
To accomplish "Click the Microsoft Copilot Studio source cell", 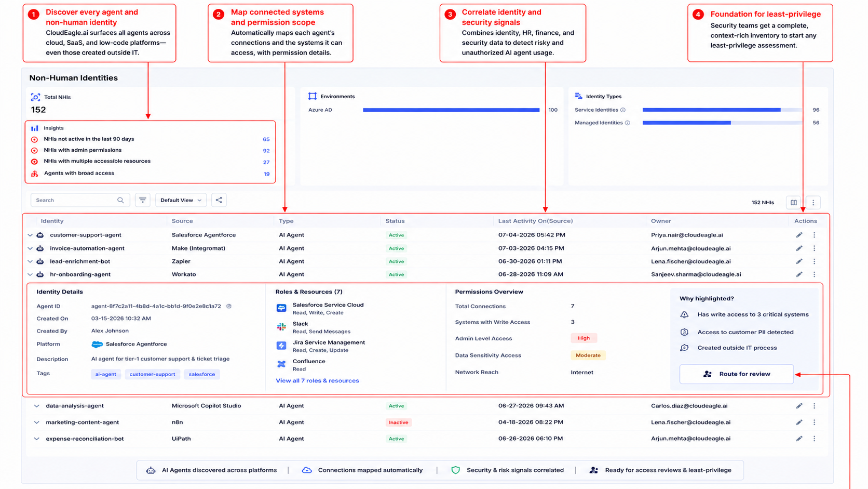I will [x=206, y=406].
